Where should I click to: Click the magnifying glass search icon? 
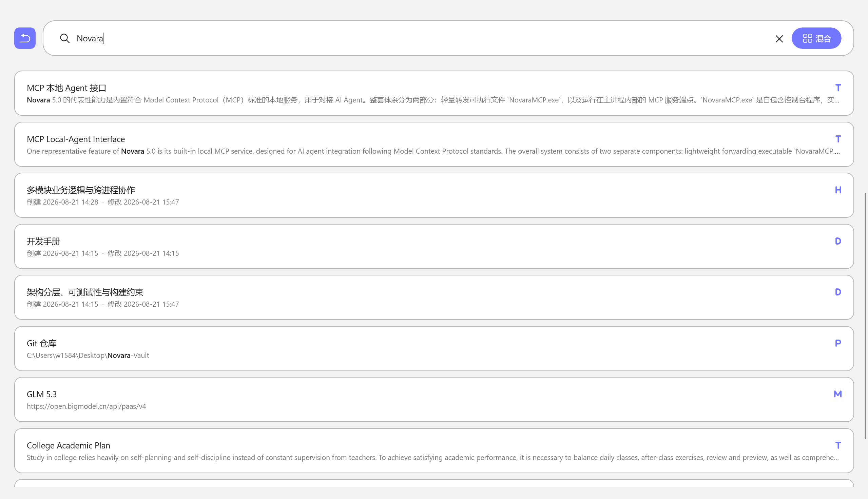[x=65, y=38]
